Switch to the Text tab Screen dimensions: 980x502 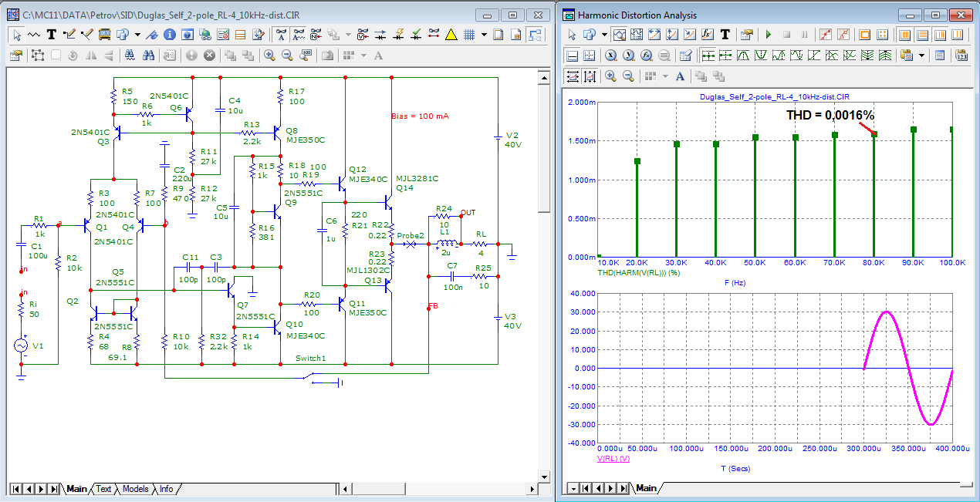point(103,489)
